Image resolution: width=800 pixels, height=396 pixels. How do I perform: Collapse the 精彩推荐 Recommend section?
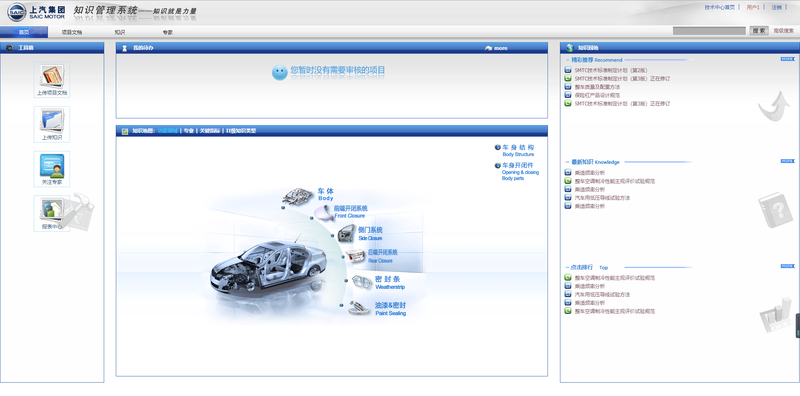point(567,60)
